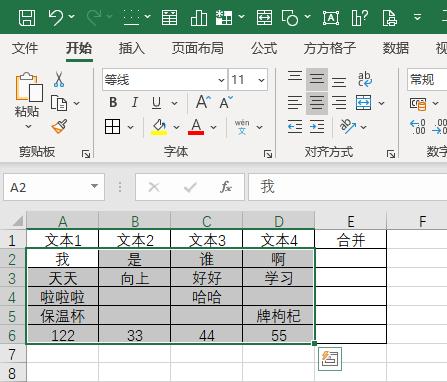This screenshot has width=447, height=382.
Task: Click the text orientation icon
Action: [347, 126]
